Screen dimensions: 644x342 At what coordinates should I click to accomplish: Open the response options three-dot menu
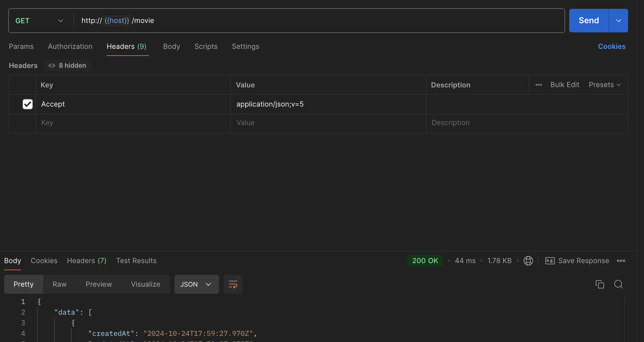click(x=621, y=261)
